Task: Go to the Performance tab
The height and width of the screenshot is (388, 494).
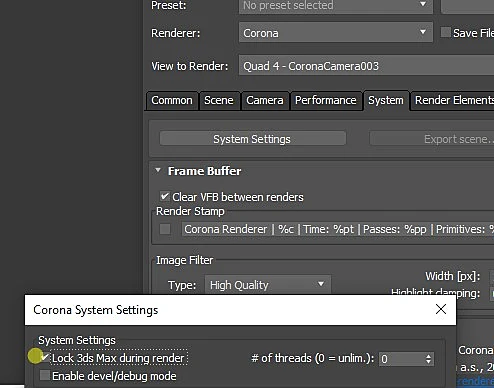Action: click(x=326, y=100)
